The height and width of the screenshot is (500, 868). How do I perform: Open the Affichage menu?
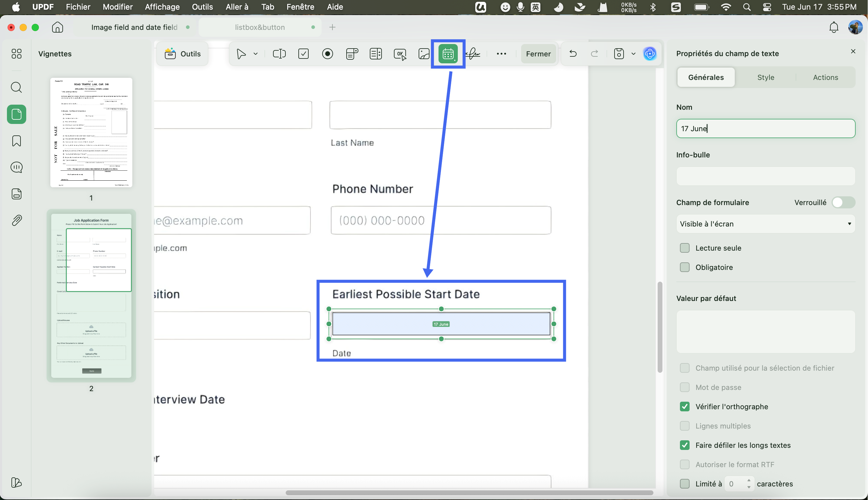click(162, 7)
